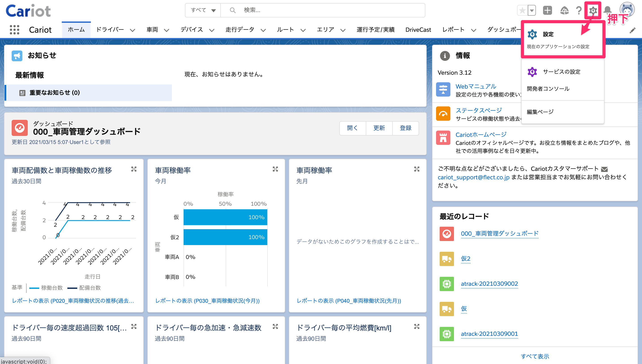Focus the 検索 search field
The image size is (642, 364).
pyautogui.click(x=323, y=10)
